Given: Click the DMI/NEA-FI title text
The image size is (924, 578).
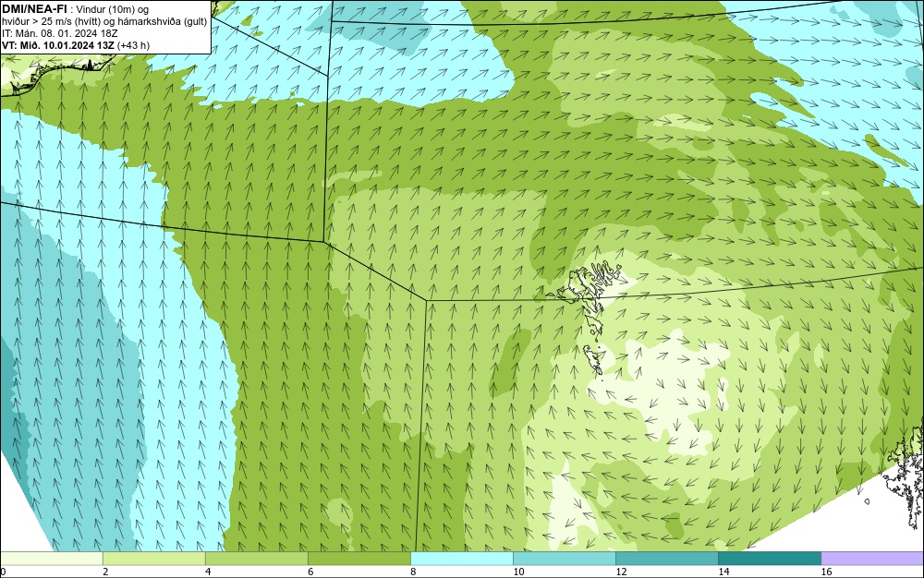Looking at the screenshot, I should click(x=35, y=8).
